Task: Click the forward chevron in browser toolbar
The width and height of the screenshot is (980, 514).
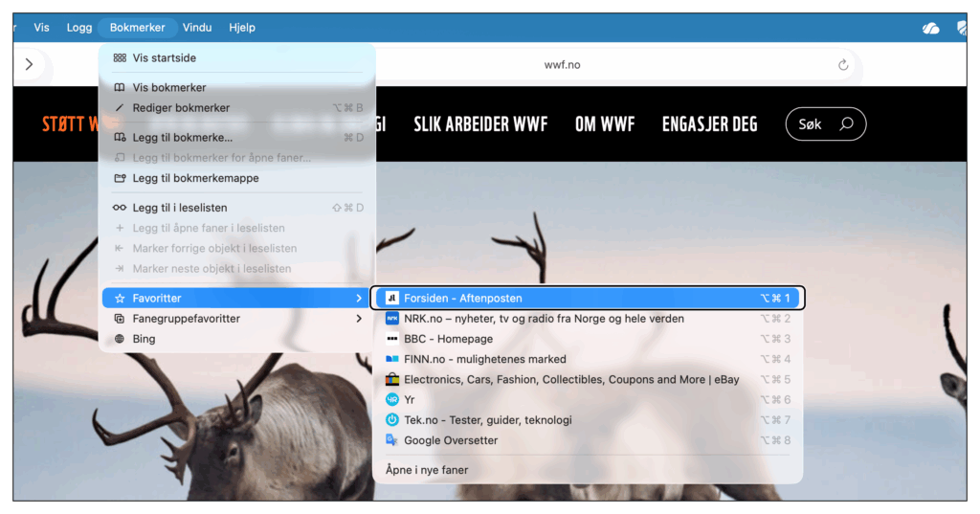Action: click(29, 64)
